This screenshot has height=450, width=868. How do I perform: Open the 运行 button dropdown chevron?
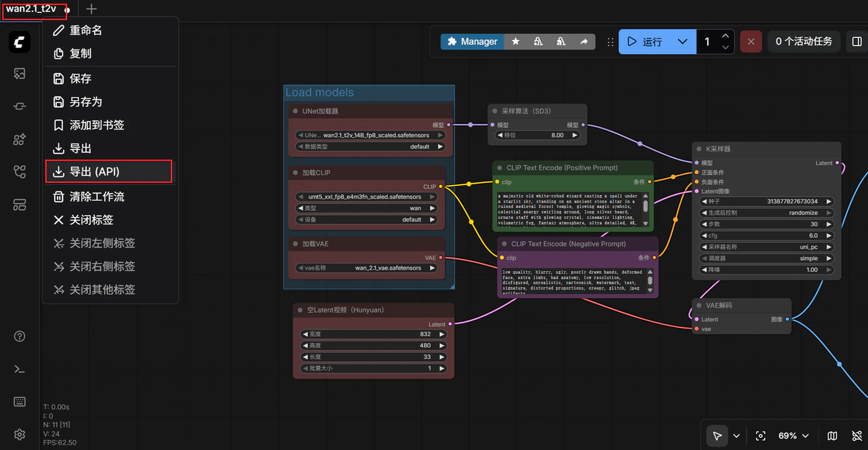[683, 41]
